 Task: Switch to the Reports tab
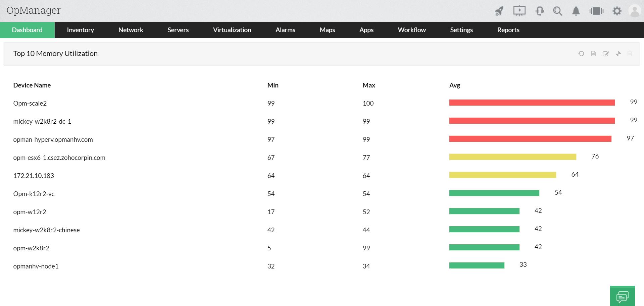[508, 30]
